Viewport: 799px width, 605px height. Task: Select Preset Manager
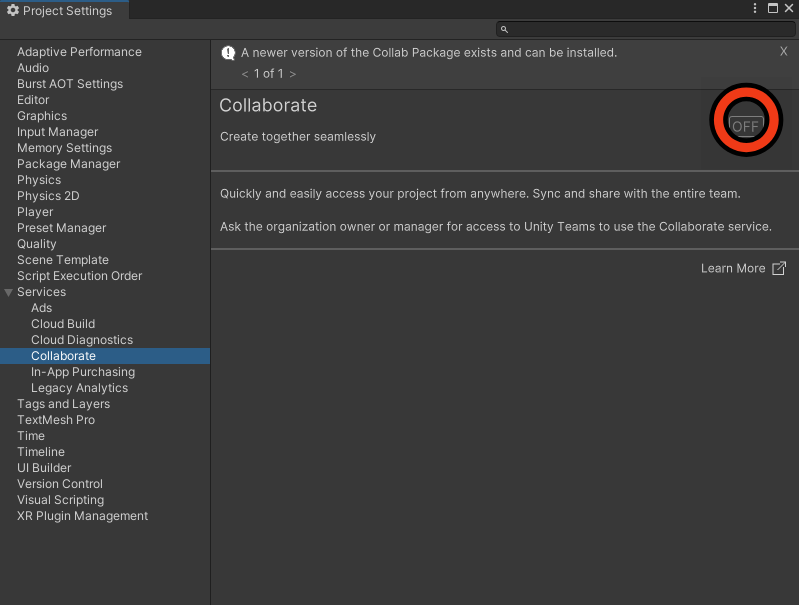pyautogui.click(x=61, y=228)
